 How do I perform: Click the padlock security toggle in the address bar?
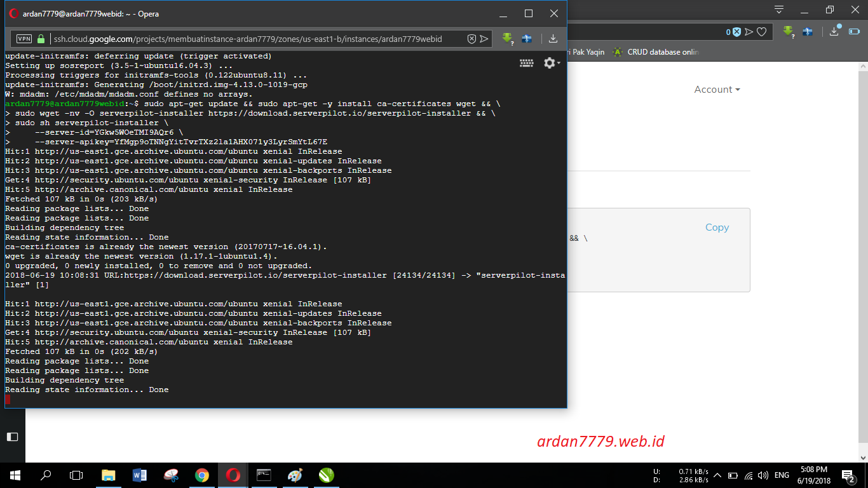(39, 39)
